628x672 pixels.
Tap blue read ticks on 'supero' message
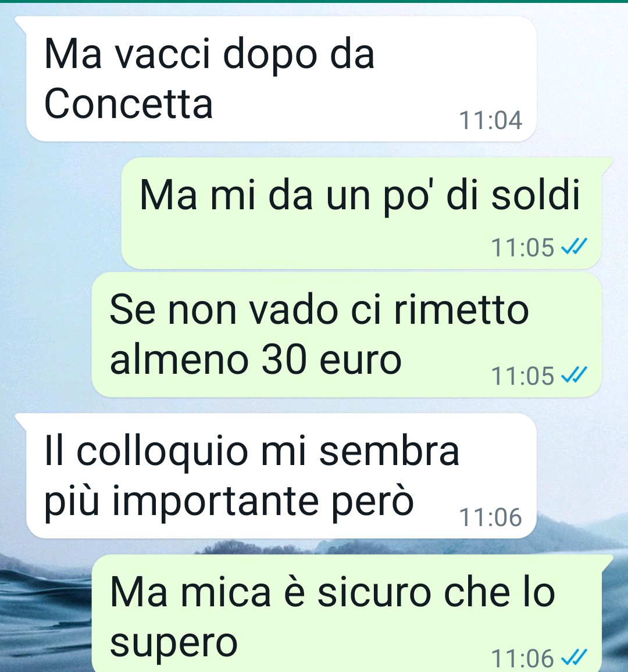[x=574, y=657]
